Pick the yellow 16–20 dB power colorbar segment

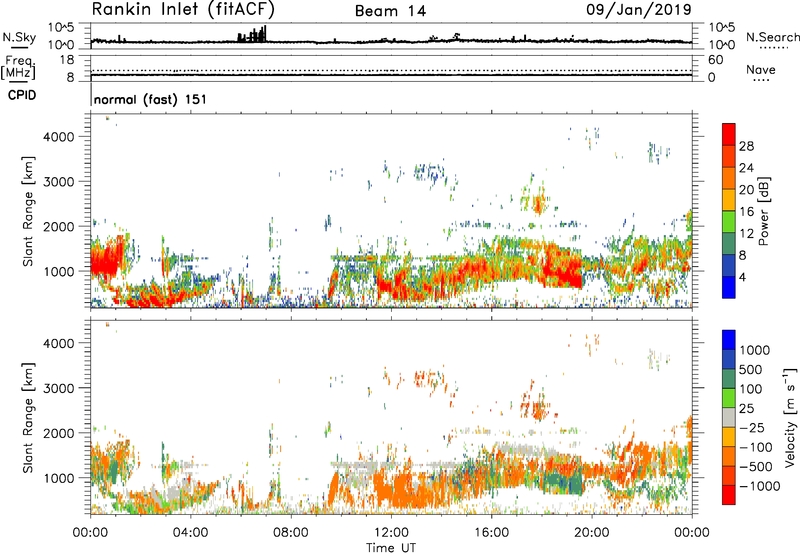tap(729, 200)
